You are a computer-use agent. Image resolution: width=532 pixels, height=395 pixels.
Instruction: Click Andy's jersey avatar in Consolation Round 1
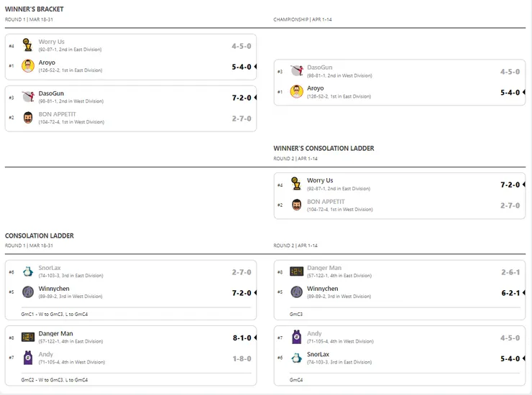point(28,358)
